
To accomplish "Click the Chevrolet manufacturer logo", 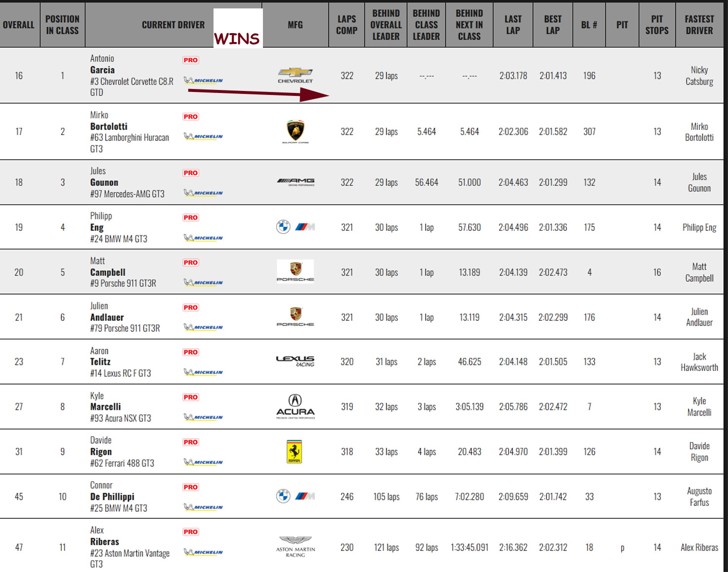I will [295, 76].
